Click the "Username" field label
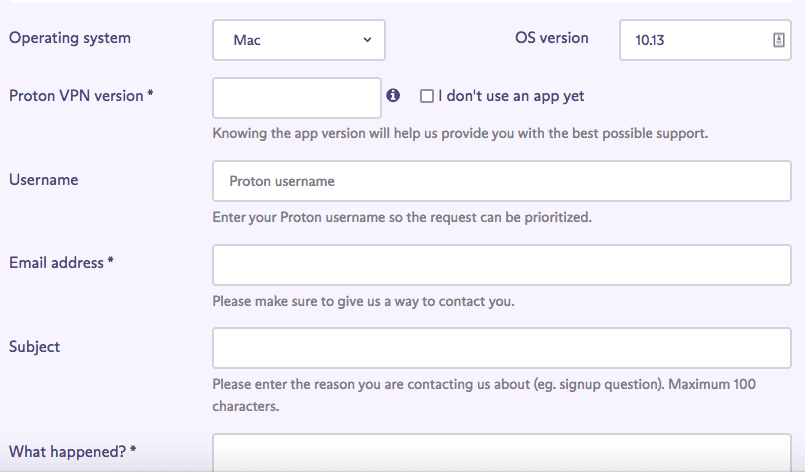 tap(44, 180)
